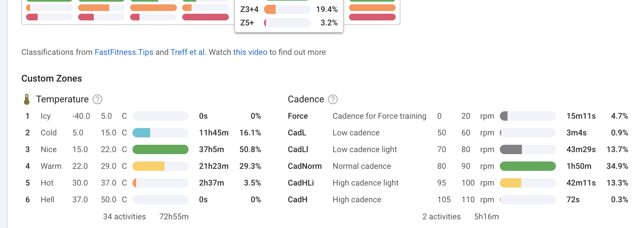Viewport: 644px width, 228px height.
Task: Follow the 'this video' link
Action: click(250, 52)
